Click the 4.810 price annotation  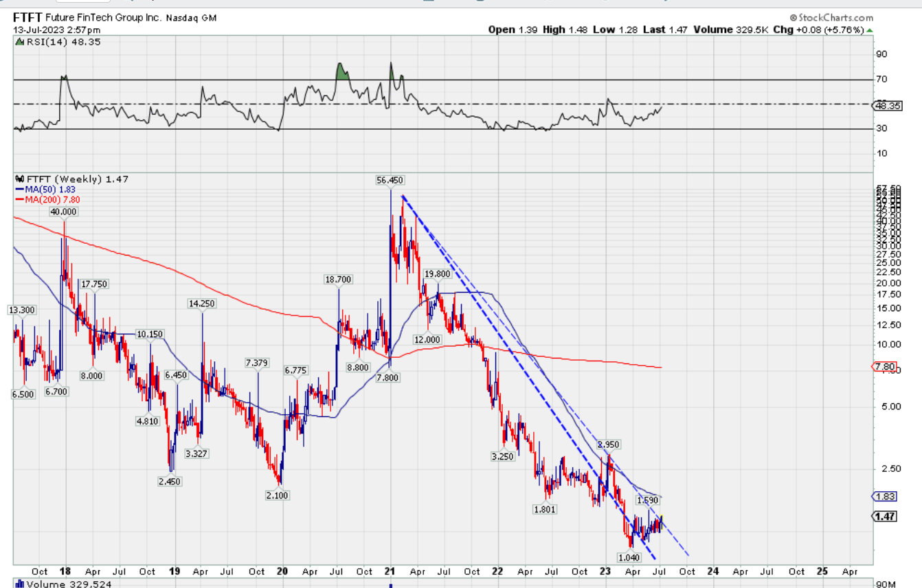(148, 421)
